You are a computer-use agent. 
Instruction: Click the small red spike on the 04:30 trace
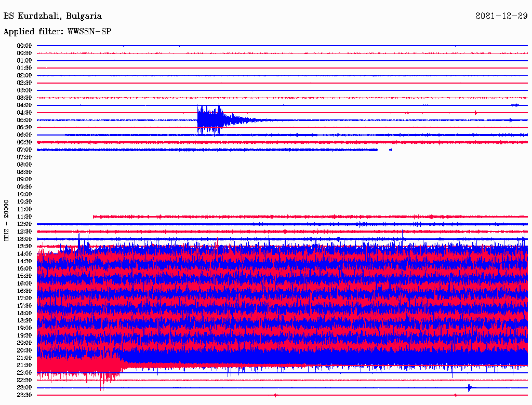coord(475,113)
